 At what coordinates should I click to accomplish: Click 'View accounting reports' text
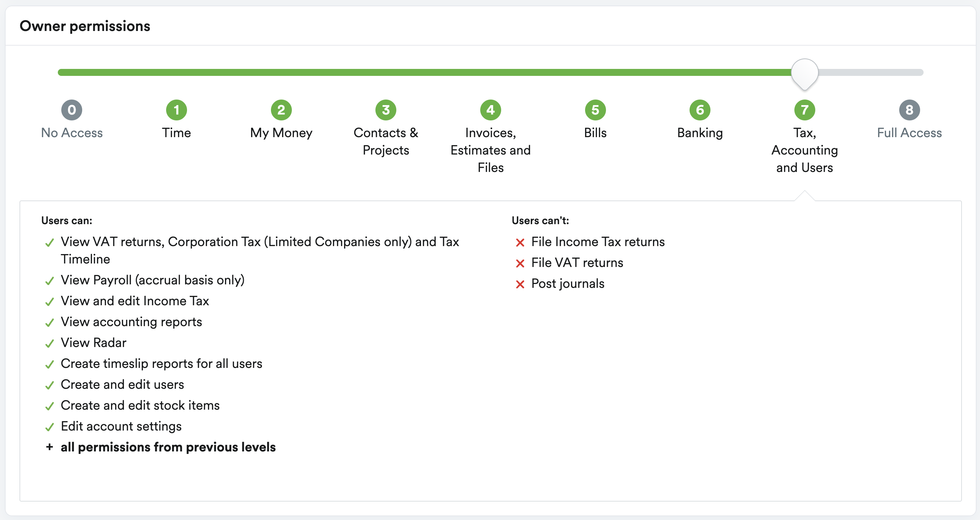pos(131,322)
